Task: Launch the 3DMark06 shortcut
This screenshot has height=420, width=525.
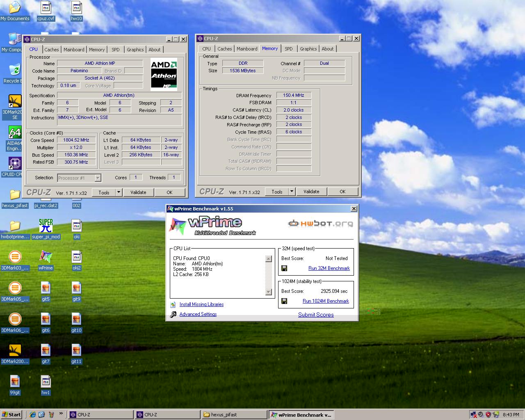Action: pyautogui.click(x=15, y=323)
